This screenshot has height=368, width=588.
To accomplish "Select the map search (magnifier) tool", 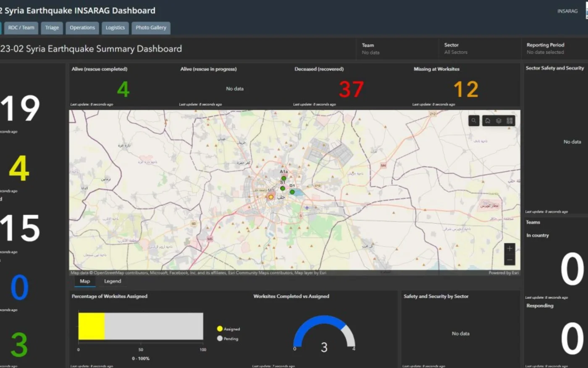I will [474, 121].
